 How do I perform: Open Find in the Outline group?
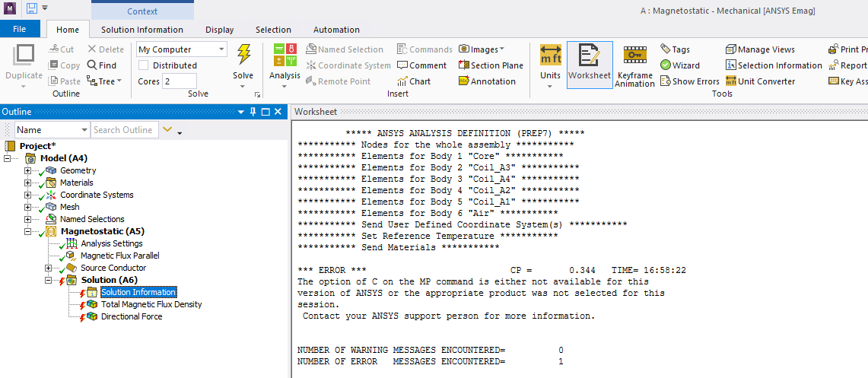click(x=102, y=65)
